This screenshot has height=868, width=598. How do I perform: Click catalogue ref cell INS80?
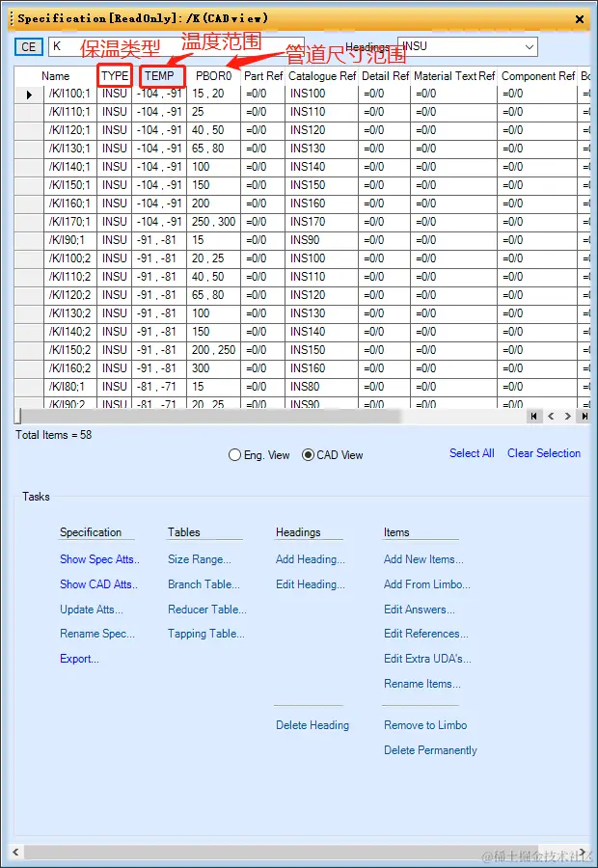click(322, 387)
